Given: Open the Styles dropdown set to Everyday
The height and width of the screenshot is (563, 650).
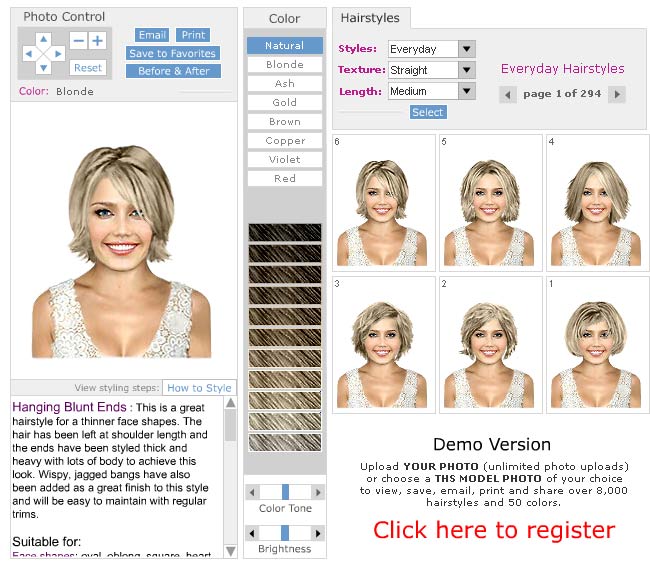Looking at the screenshot, I should 466,49.
